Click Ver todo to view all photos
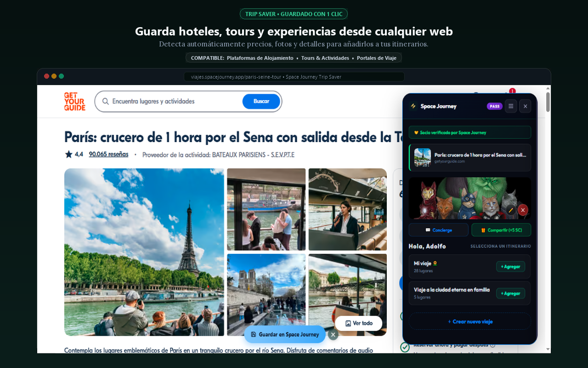Image resolution: width=588 pixels, height=368 pixels. tap(359, 323)
